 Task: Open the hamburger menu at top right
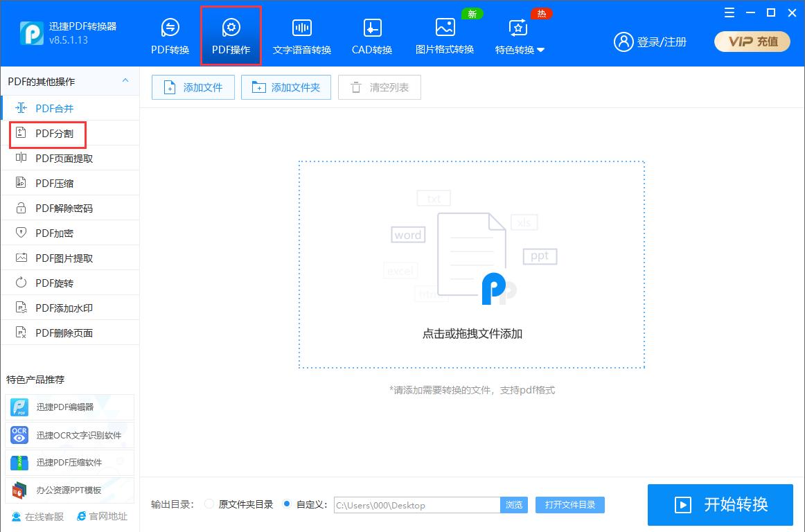click(728, 12)
